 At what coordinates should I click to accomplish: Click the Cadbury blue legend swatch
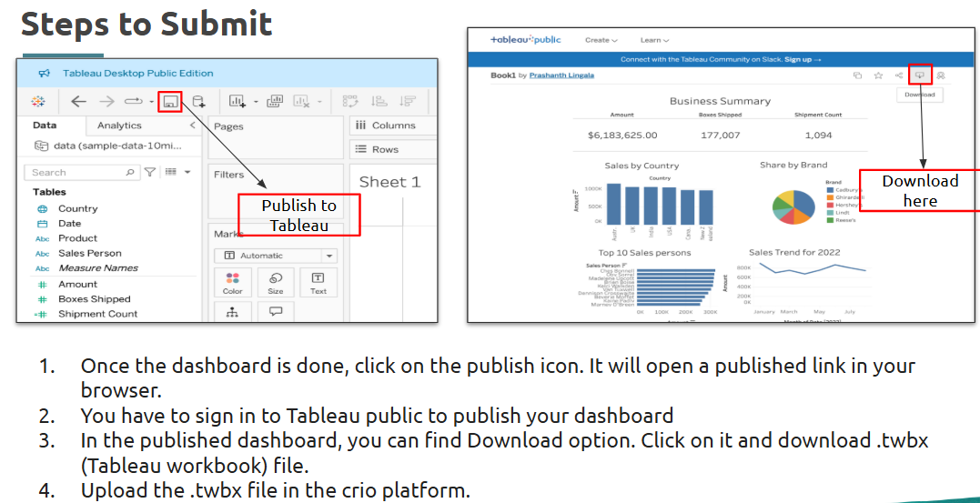point(829,189)
